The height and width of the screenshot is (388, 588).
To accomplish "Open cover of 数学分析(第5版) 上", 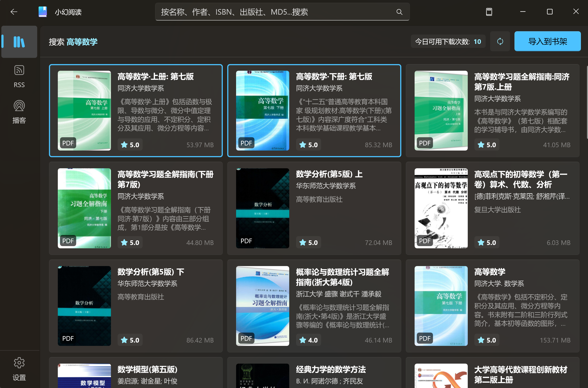I will coord(262,208).
